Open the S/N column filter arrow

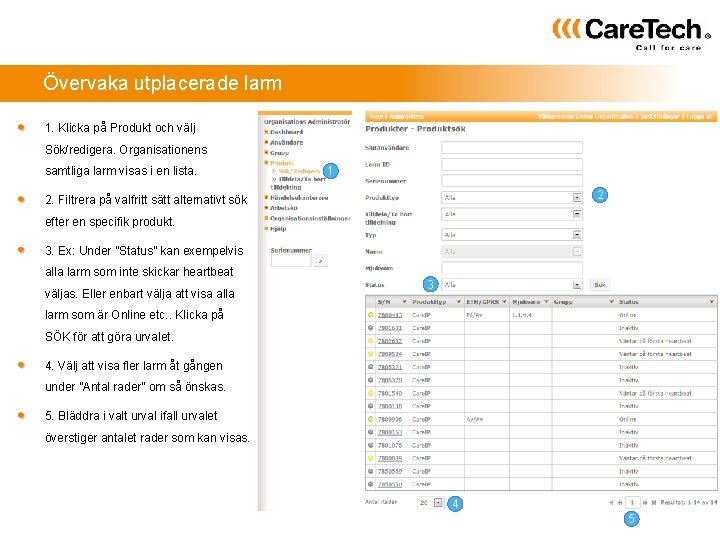[x=404, y=302]
